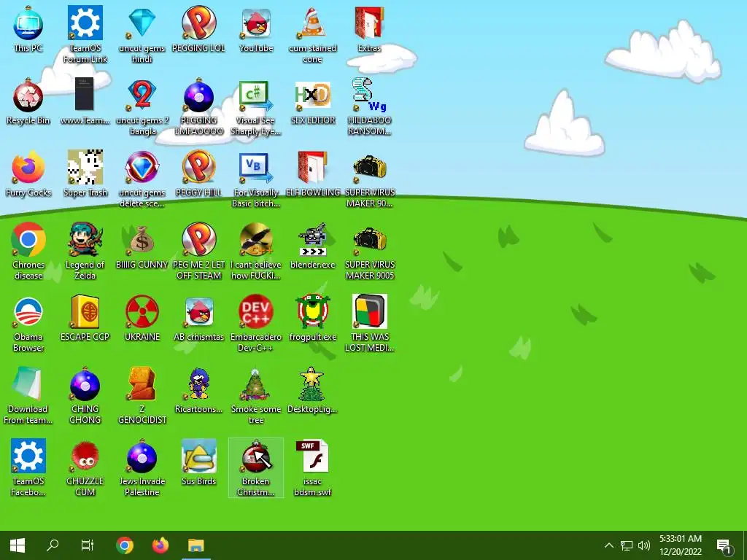Open File Explorer from the taskbar
747x560 pixels.
[x=196, y=545]
